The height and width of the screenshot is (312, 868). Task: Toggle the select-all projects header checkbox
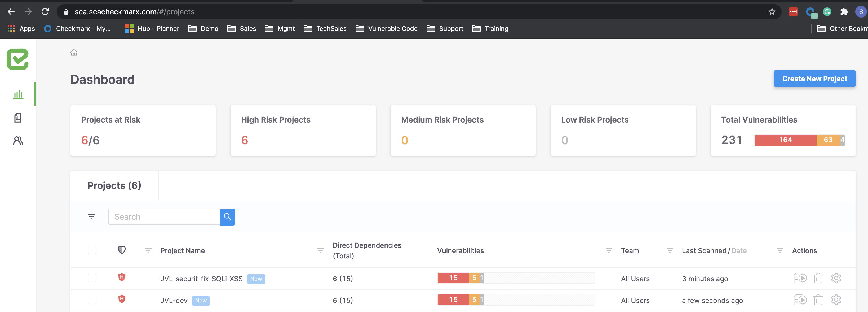point(92,250)
